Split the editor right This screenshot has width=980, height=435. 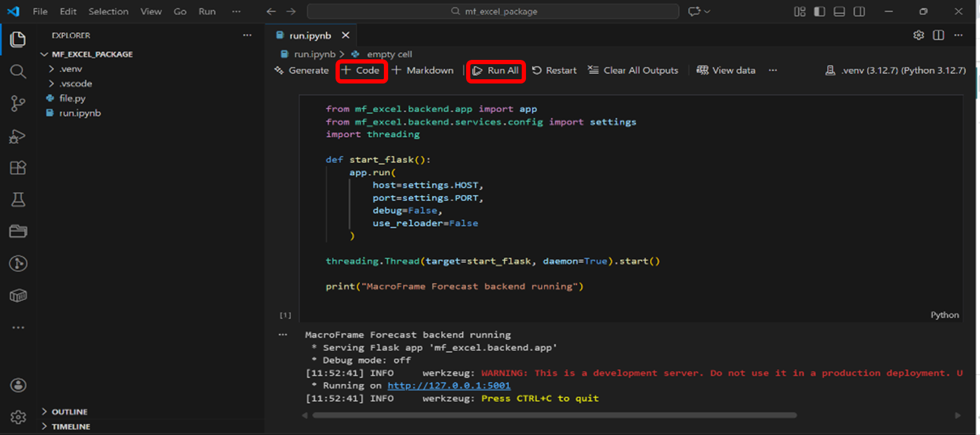coord(938,35)
